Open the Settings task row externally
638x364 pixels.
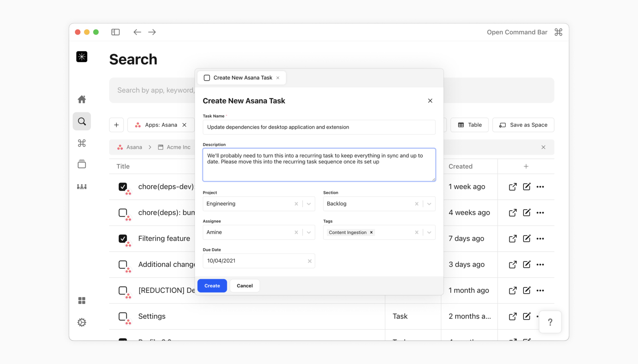[x=513, y=316]
